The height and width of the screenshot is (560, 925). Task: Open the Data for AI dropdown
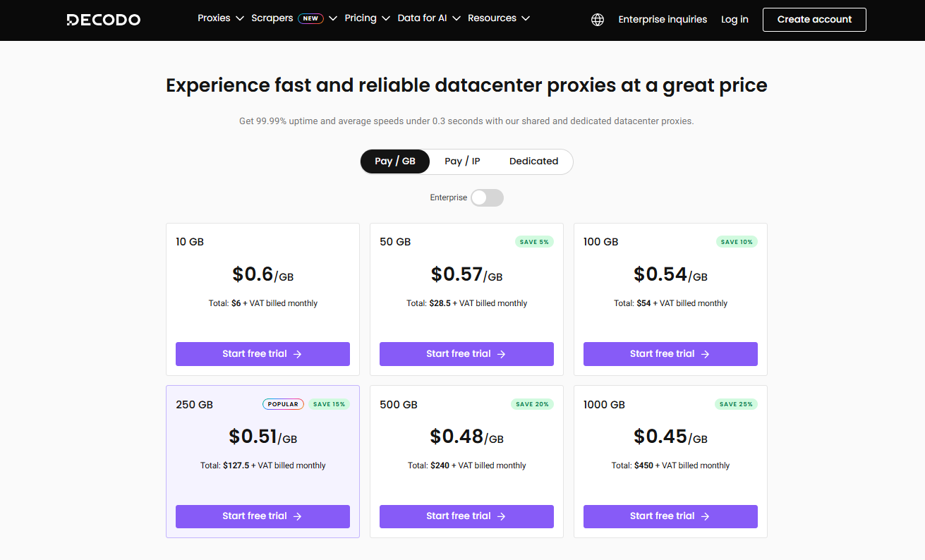(x=428, y=18)
